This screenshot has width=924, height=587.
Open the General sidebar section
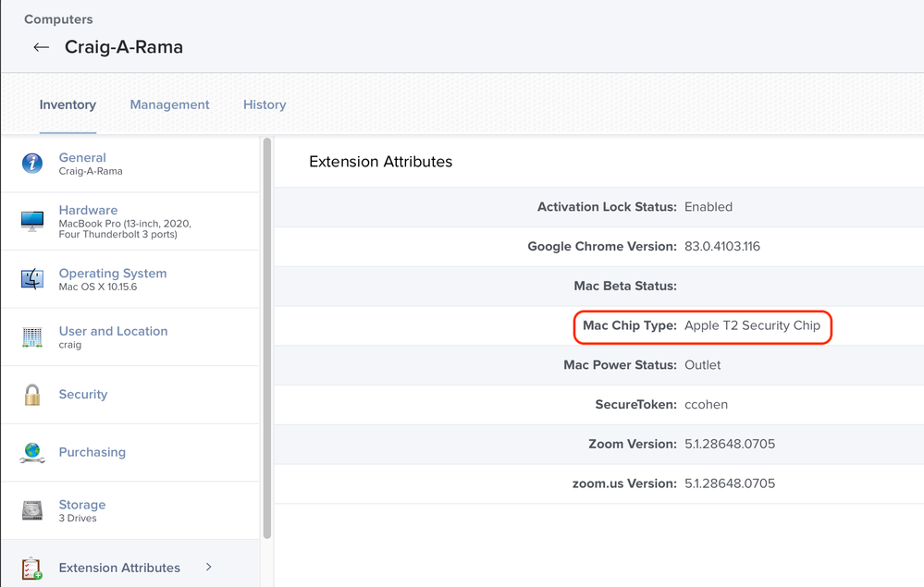tap(130, 164)
